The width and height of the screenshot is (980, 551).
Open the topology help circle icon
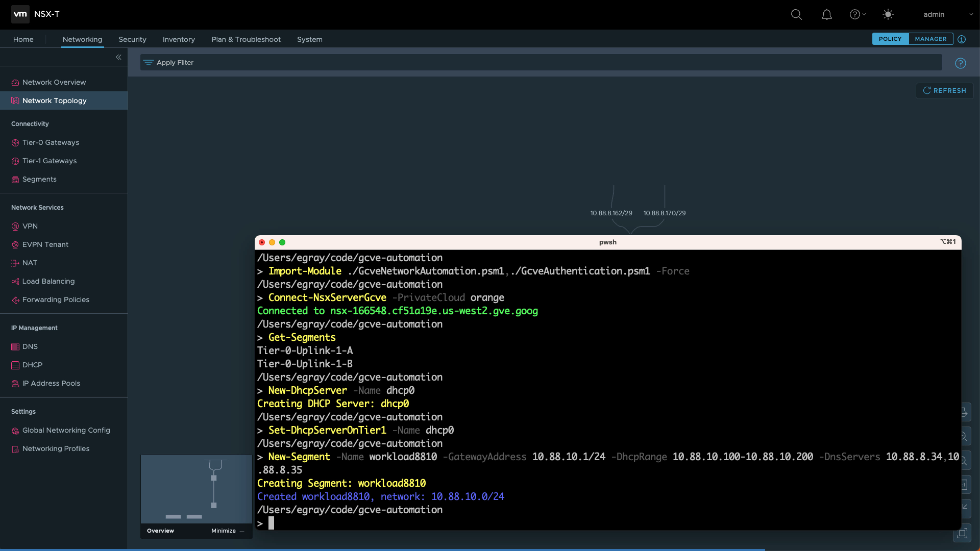coord(961,63)
